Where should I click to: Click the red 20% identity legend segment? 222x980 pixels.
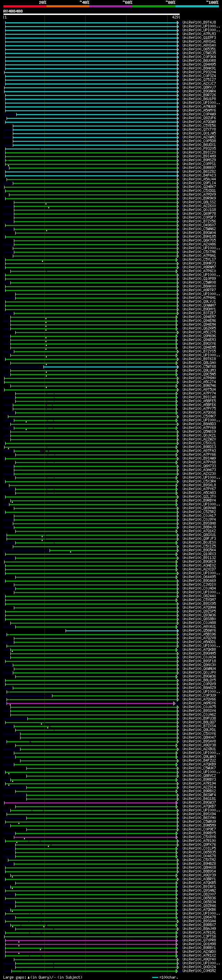pyautogui.click(x=25, y=7)
